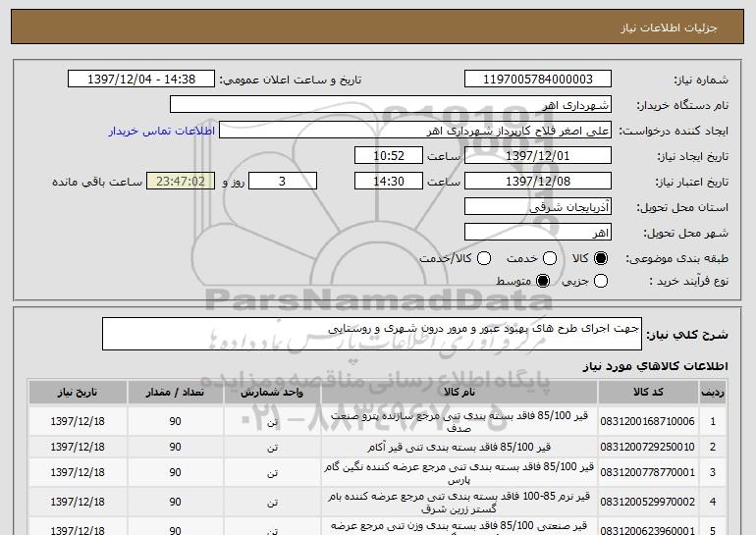
Task: Click the کد کالا column header
Action: tap(648, 393)
